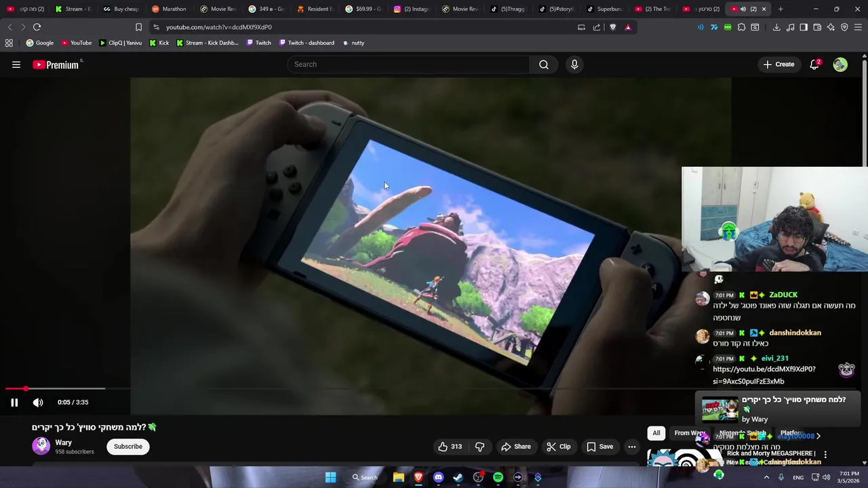Open Google bookmark
The width and height of the screenshot is (868, 488).
pos(40,43)
